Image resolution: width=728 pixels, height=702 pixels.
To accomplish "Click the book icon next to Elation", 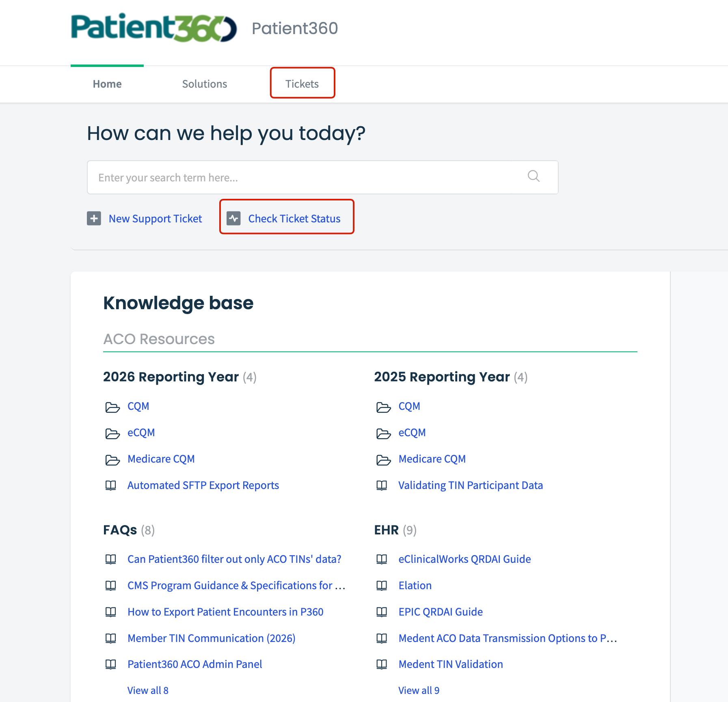I will (382, 586).
